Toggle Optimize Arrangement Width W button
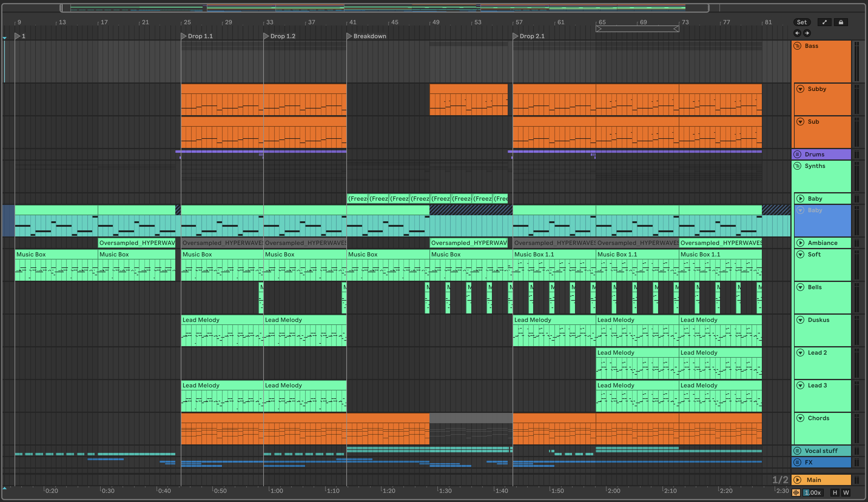Viewport: 868px width, 502px height. [846, 493]
